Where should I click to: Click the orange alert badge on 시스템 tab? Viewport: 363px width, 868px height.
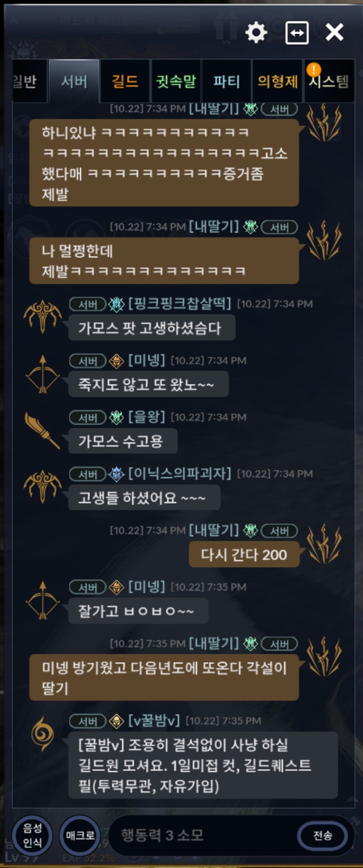[313, 70]
